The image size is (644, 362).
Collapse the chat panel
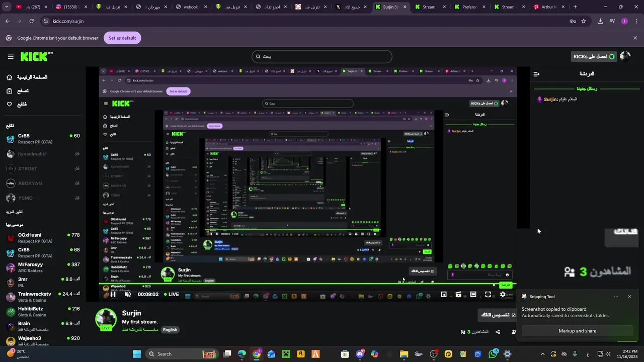tap(536, 74)
